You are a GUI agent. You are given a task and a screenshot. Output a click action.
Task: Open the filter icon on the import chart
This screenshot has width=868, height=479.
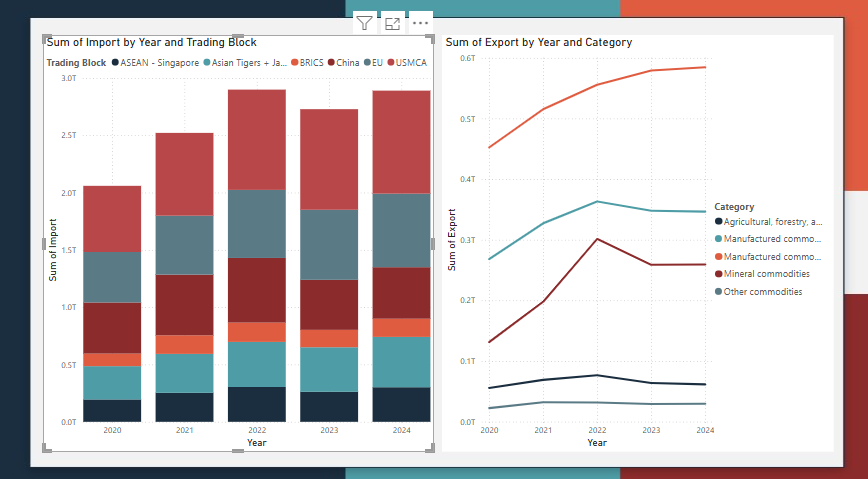(364, 23)
